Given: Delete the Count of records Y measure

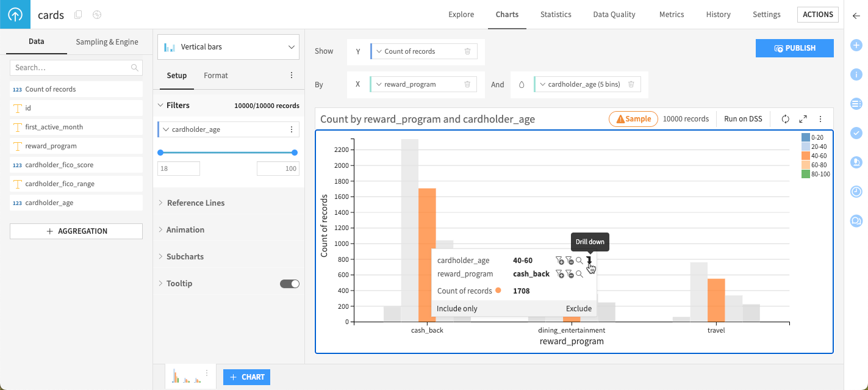Looking at the screenshot, I should pyautogui.click(x=467, y=51).
